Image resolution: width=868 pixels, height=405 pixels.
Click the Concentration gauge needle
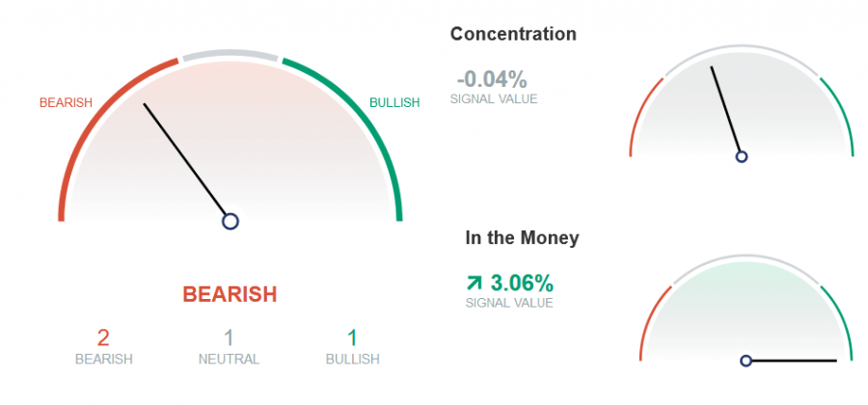pyautogui.click(x=725, y=109)
